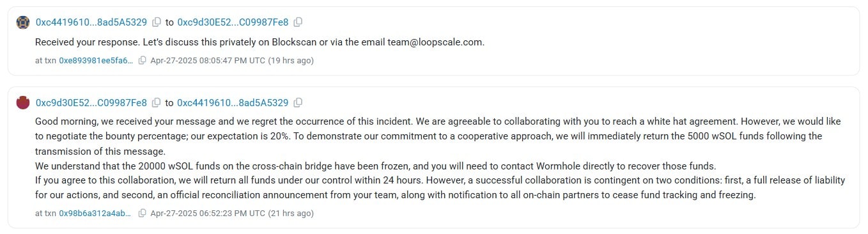Copy recipient address 0xc9d30E52 in the top message
The image size is (868, 234).
[x=298, y=22]
